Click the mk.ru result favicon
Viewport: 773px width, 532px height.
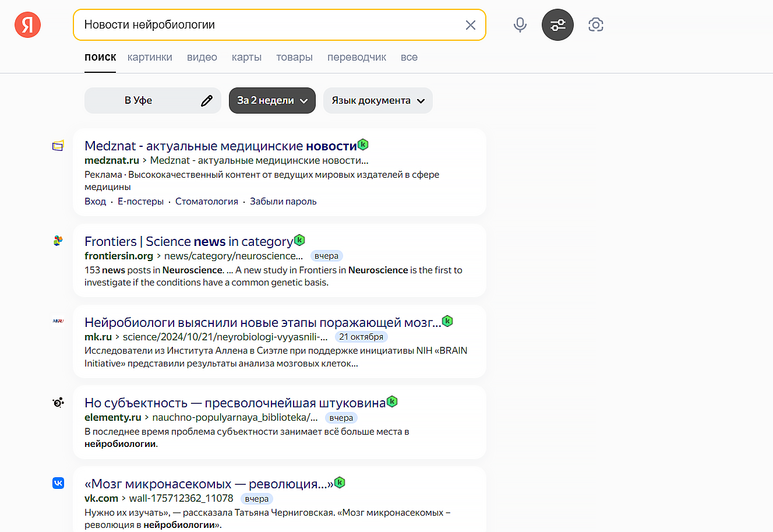[x=58, y=321]
